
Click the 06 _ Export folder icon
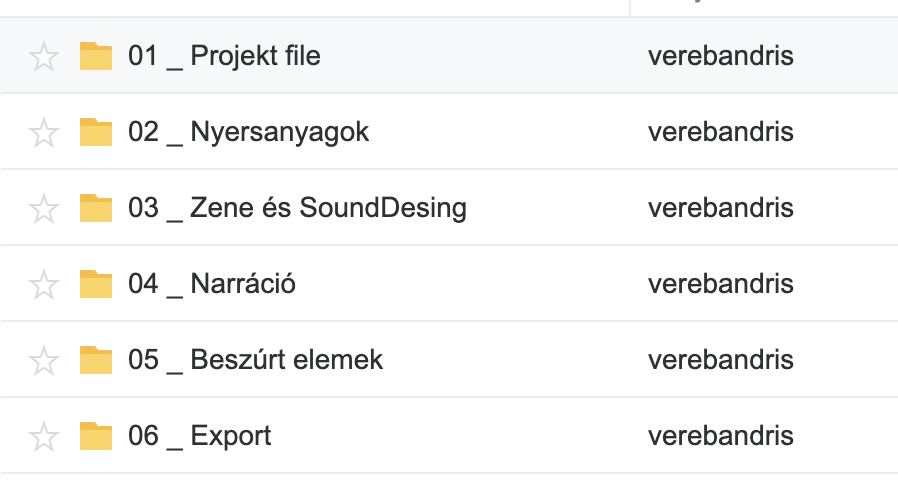click(96, 435)
